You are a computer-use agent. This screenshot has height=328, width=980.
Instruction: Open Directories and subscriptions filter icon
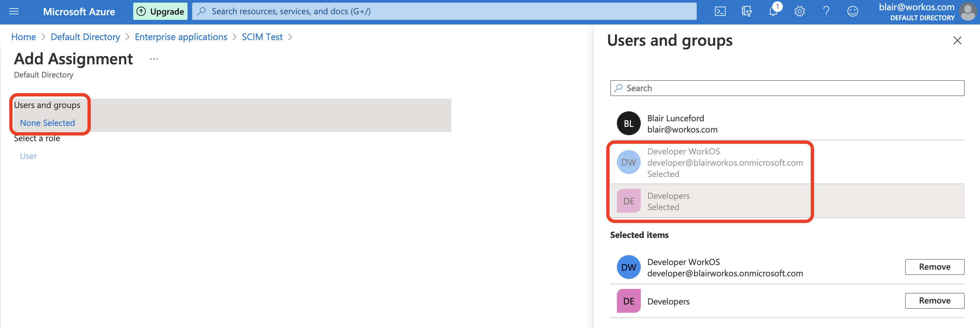click(x=746, y=11)
